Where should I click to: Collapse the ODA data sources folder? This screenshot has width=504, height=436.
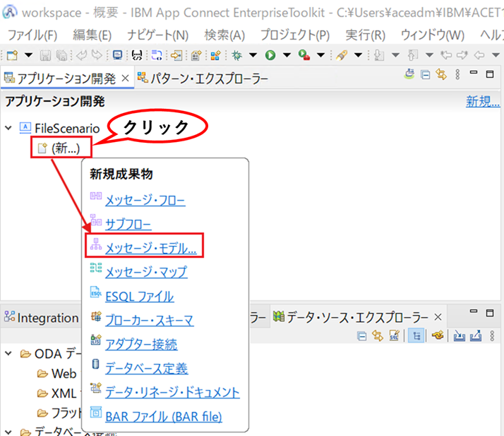(8, 353)
